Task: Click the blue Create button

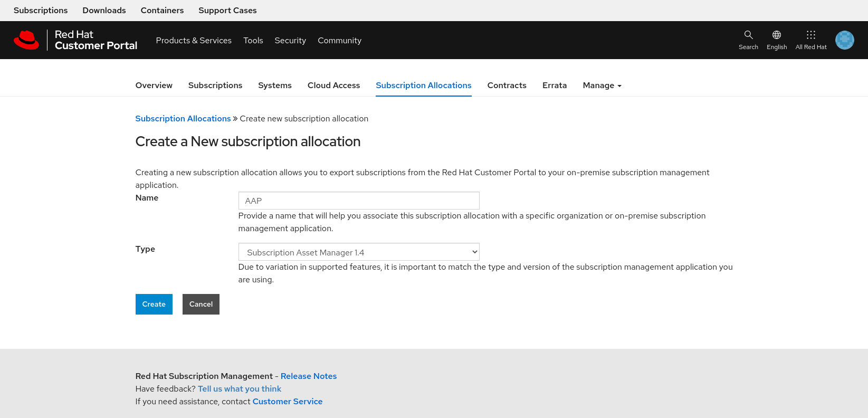Action: click(154, 304)
